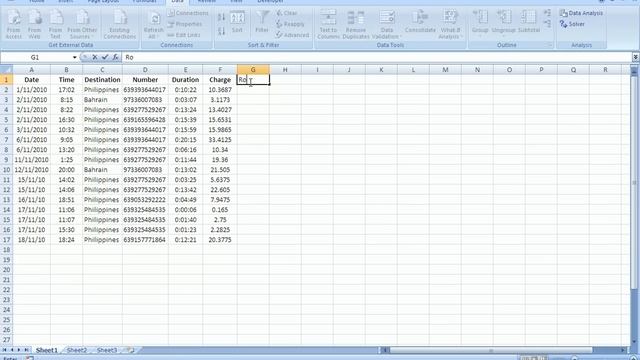Click the Insert Function fx button

point(116,57)
